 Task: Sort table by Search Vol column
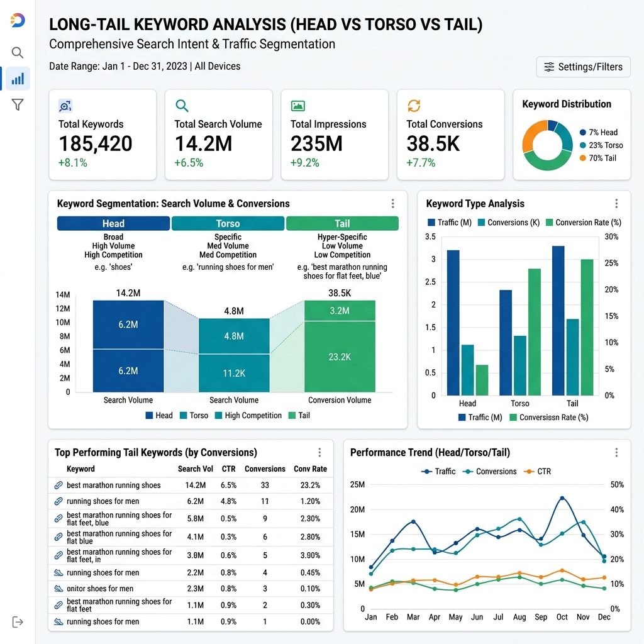[x=196, y=469]
